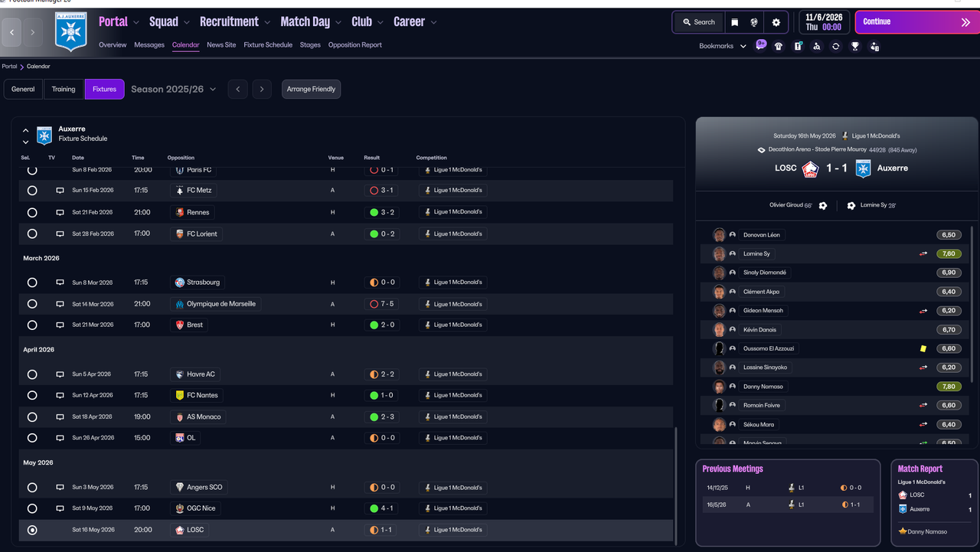Open the Calendar section under Portal
Viewport: 980px width, 552px height.
185,45
